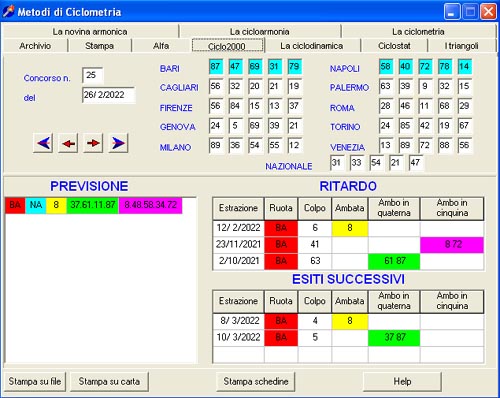Select the I triangoli tab

(461, 46)
